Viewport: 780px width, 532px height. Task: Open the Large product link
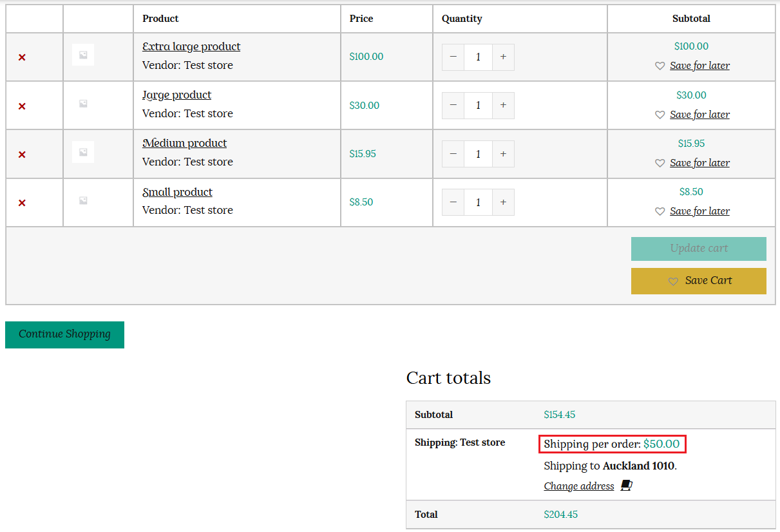[x=177, y=95]
